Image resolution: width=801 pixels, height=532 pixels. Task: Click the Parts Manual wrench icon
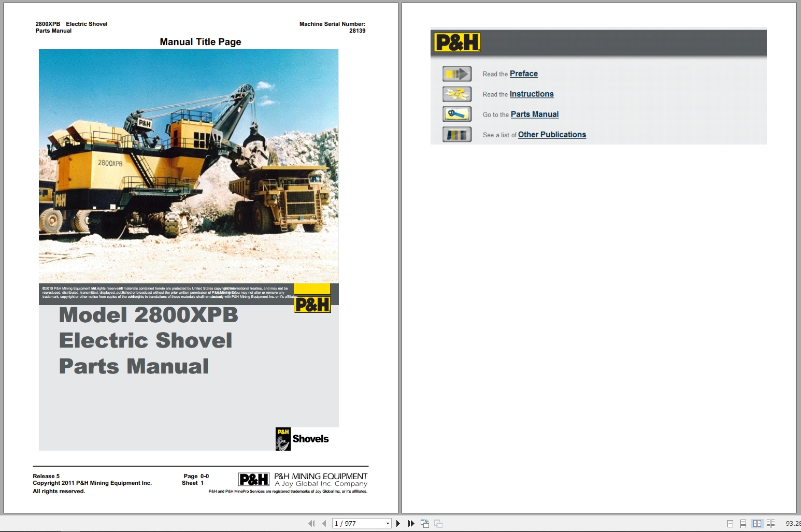[456, 114]
